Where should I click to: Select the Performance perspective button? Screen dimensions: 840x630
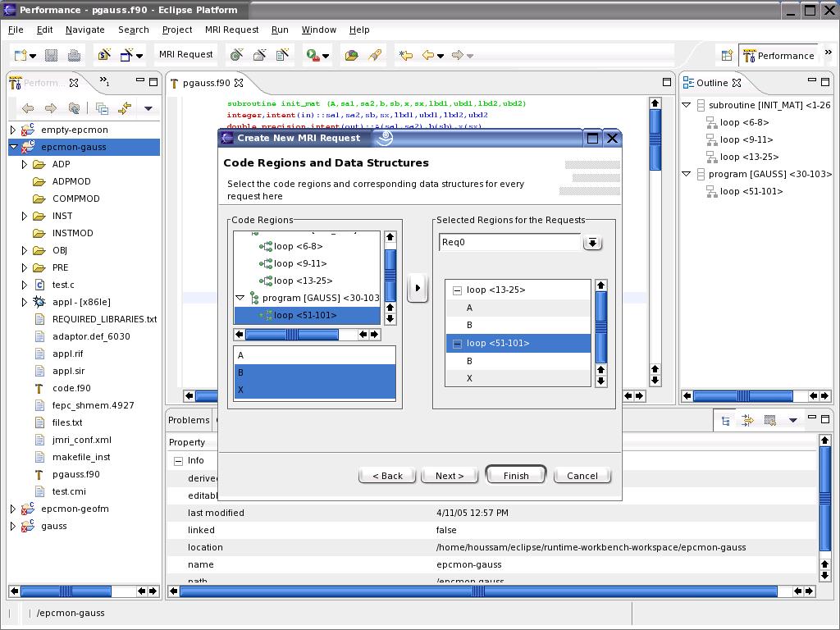pyautogui.click(x=779, y=55)
